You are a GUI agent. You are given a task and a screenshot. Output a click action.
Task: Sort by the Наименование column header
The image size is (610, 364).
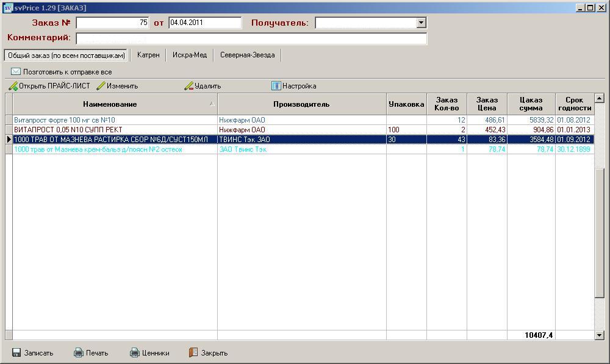(x=110, y=104)
